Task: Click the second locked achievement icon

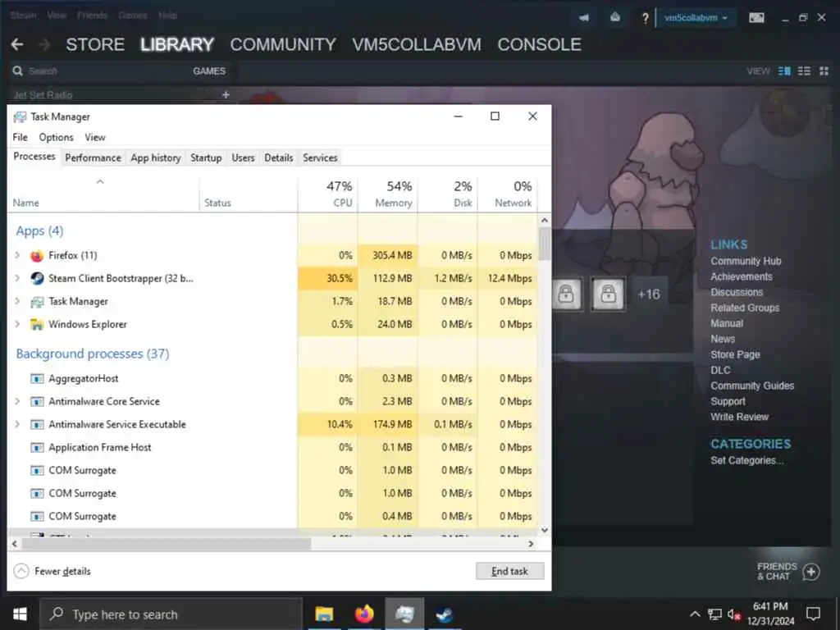Action: coord(608,294)
